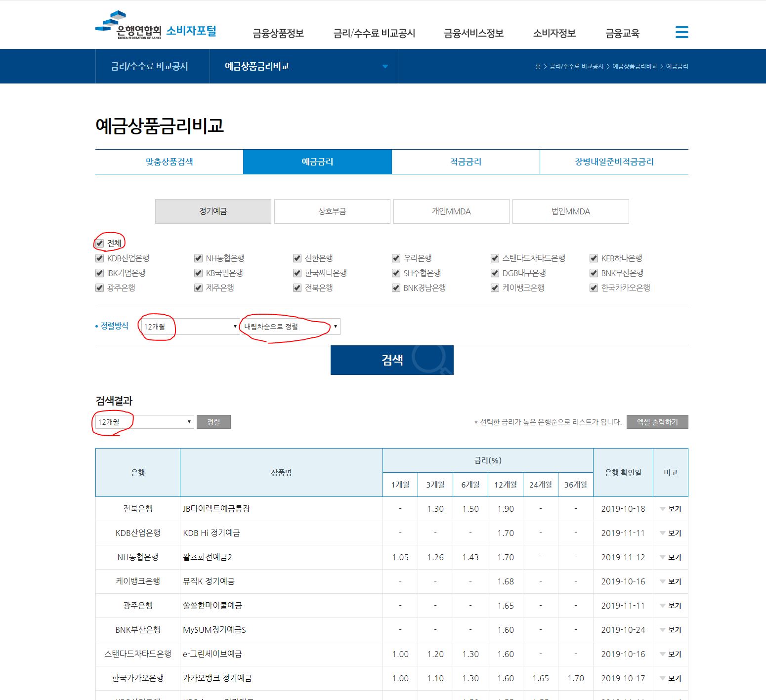Click the 뮤직K 정기예금 product name
The height and width of the screenshot is (700, 766).
point(209,581)
